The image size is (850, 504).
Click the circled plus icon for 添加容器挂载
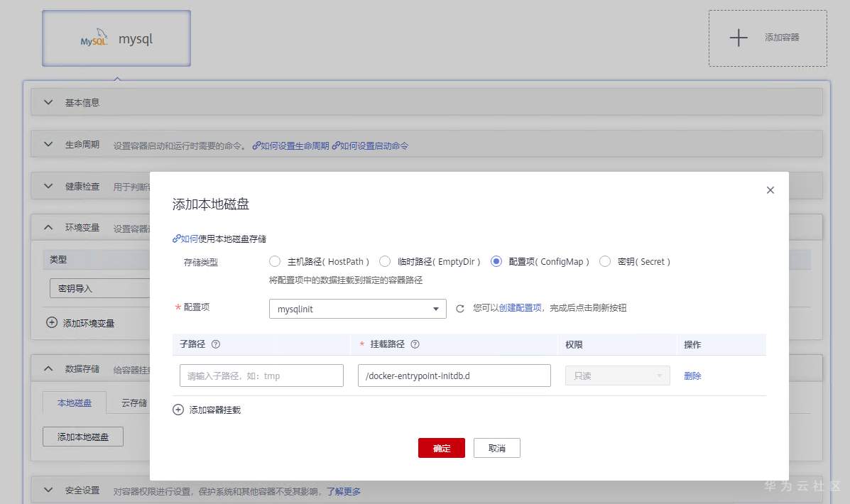coord(178,410)
